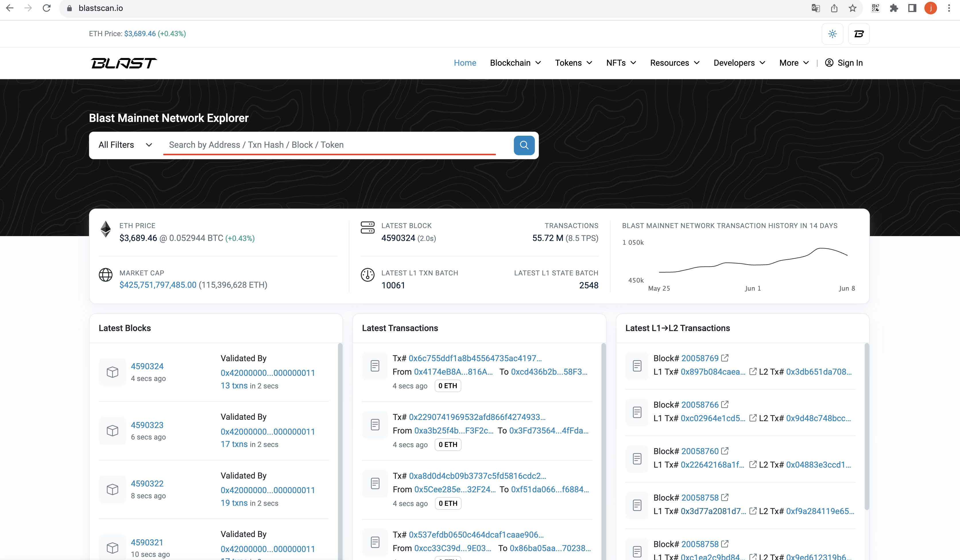This screenshot has width=960, height=560.
Task: Open external link icon beside Block# 20058769
Action: click(725, 358)
